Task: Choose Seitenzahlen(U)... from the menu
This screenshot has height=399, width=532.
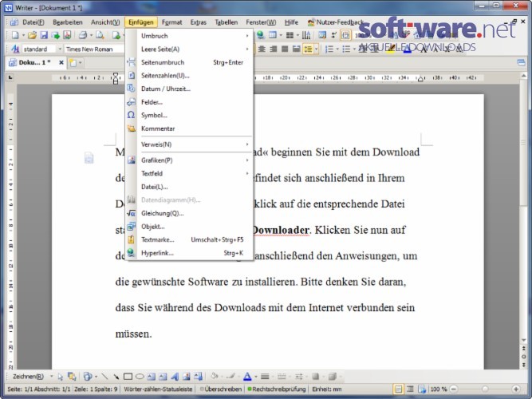Action: click(189, 76)
